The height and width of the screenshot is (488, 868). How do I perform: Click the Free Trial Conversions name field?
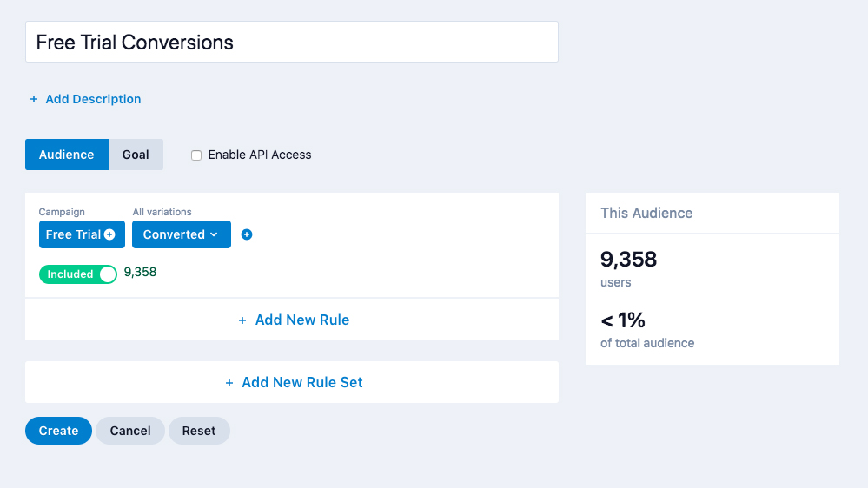tap(292, 42)
